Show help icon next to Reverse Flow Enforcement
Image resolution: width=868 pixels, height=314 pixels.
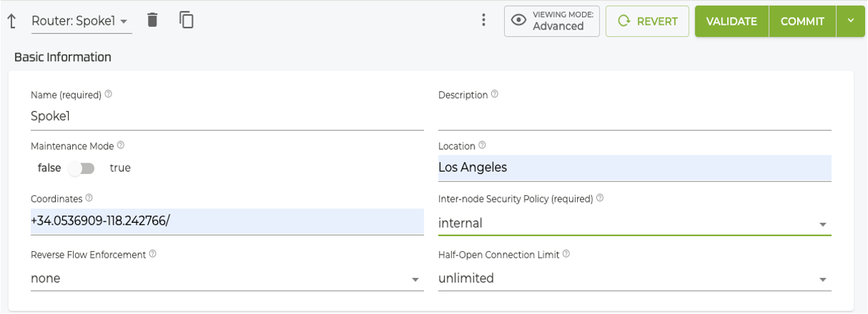click(x=152, y=254)
